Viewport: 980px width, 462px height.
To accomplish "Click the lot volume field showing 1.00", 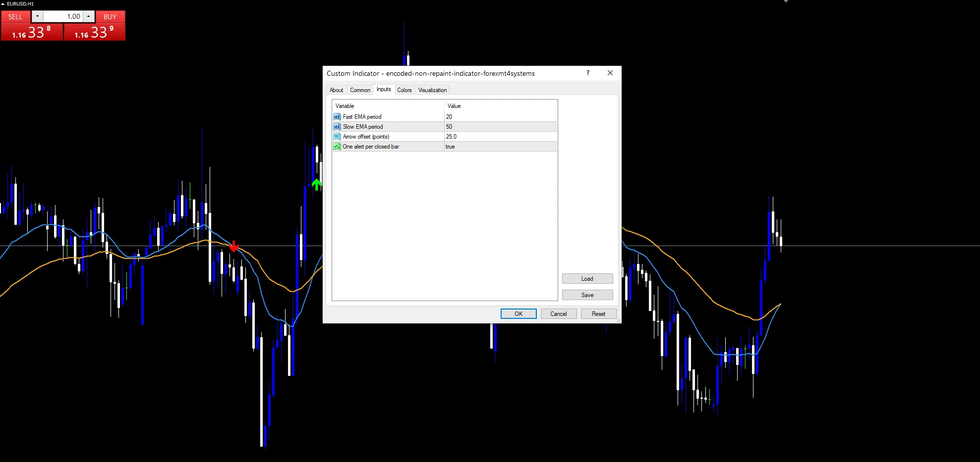I will pyautogui.click(x=63, y=17).
